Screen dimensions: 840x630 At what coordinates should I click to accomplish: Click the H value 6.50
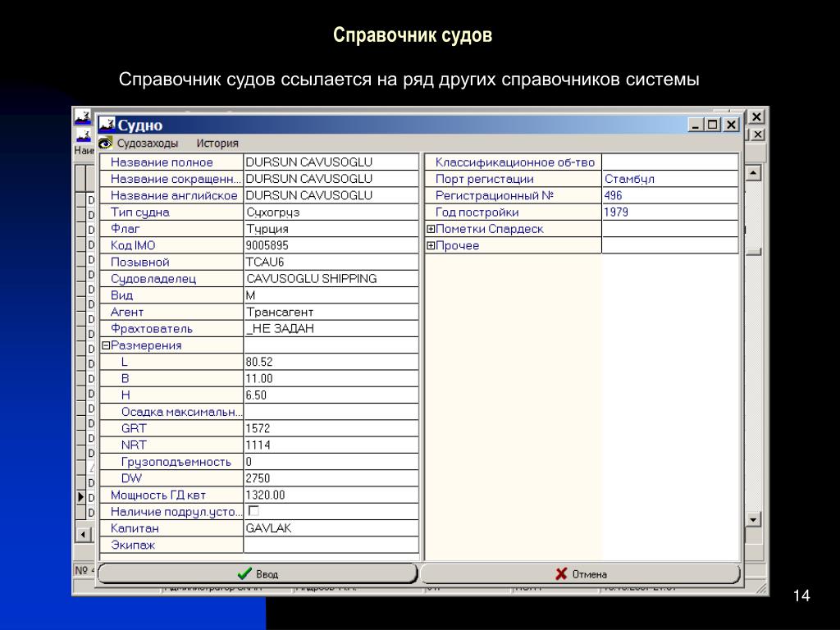click(x=331, y=395)
